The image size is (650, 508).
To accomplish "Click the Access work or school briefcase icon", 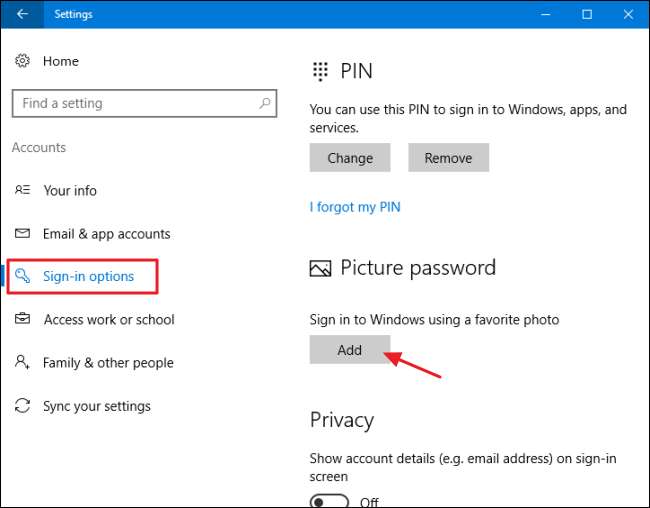I will 22,320.
